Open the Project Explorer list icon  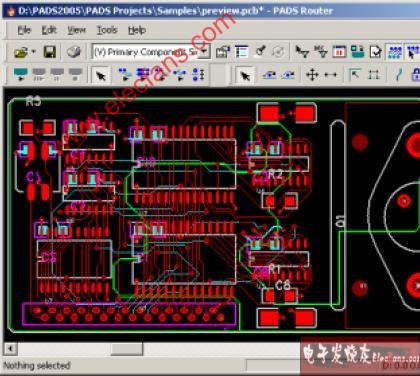(x=241, y=52)
